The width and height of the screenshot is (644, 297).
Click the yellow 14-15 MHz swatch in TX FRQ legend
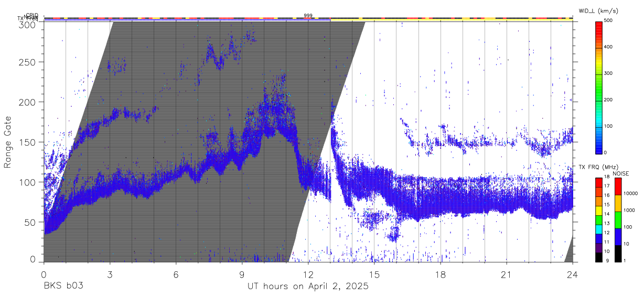pos(599,212)
